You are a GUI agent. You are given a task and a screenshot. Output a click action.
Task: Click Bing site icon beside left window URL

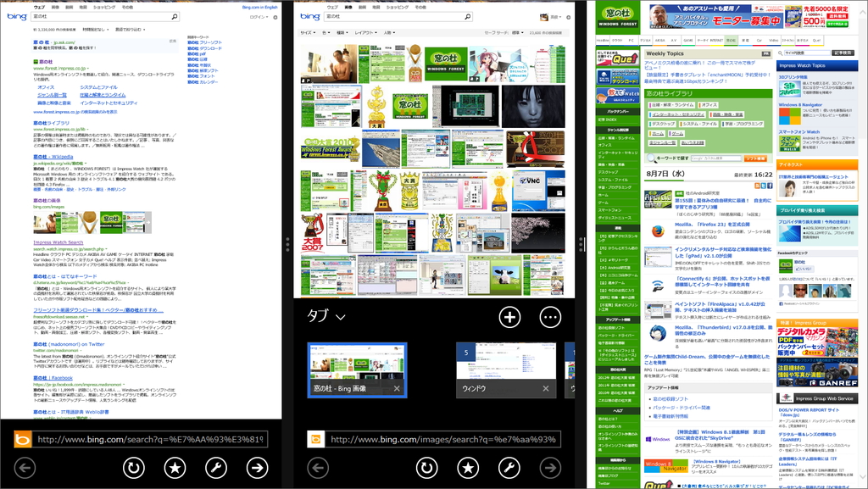tap(23, 439)
